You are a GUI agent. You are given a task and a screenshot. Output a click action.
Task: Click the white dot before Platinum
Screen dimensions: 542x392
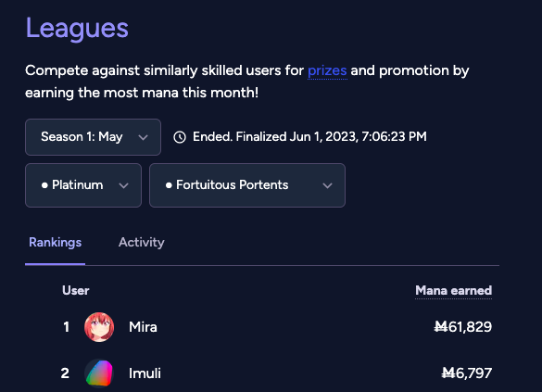click(44, 185)
